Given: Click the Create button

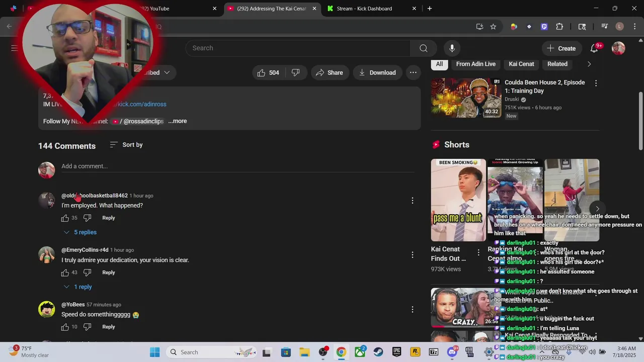Looking at the screenshot, I should point(561,48).
